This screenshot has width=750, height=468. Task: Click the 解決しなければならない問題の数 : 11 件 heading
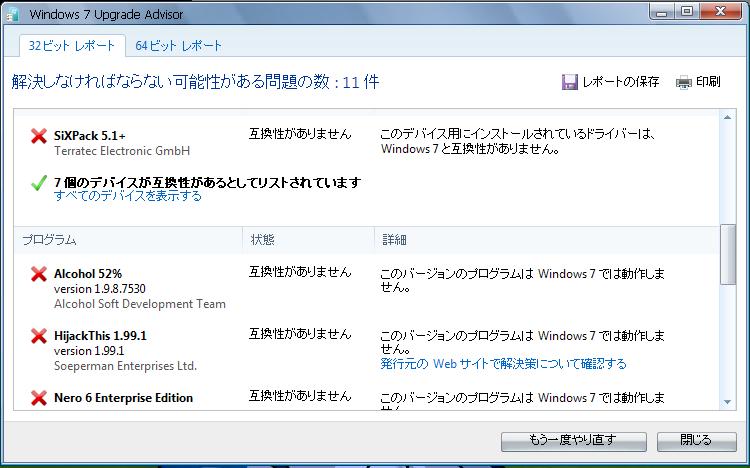(x=195, y=82)
